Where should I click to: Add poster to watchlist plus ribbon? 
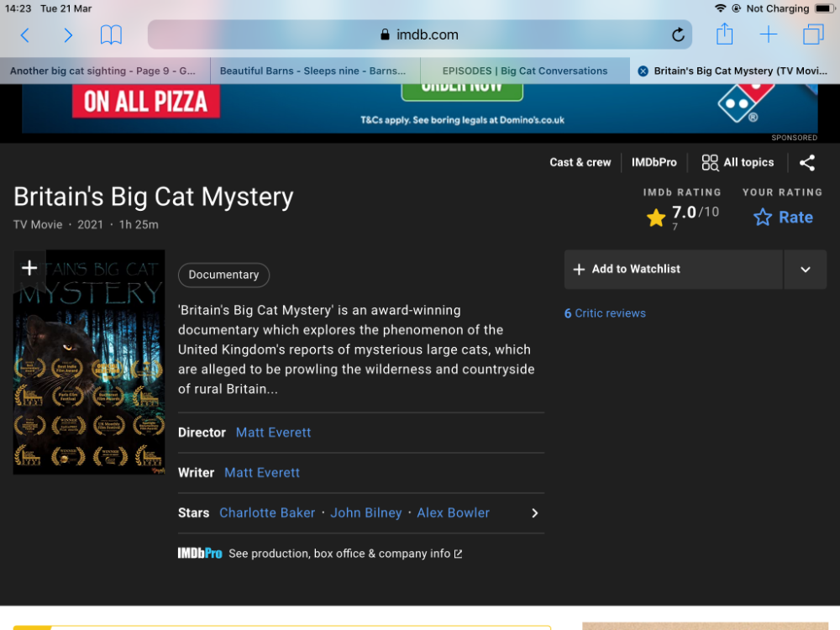pyautogui.click(x=29, y=267)
